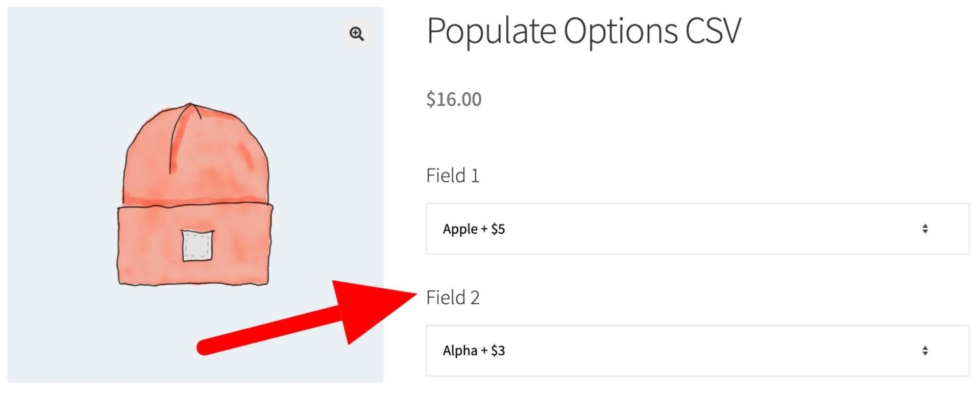Click the word 'CSV' in the title
980x395 pixels.
coord(713,31)
